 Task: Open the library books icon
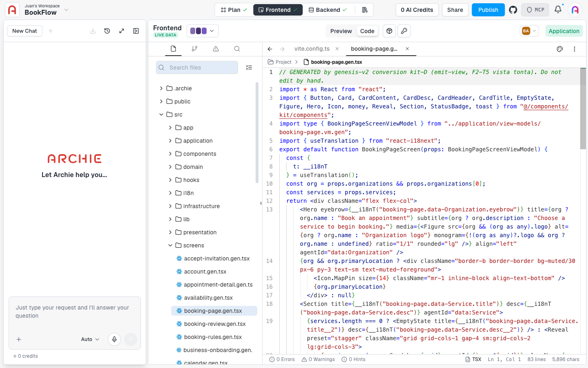tap(365, 10)
